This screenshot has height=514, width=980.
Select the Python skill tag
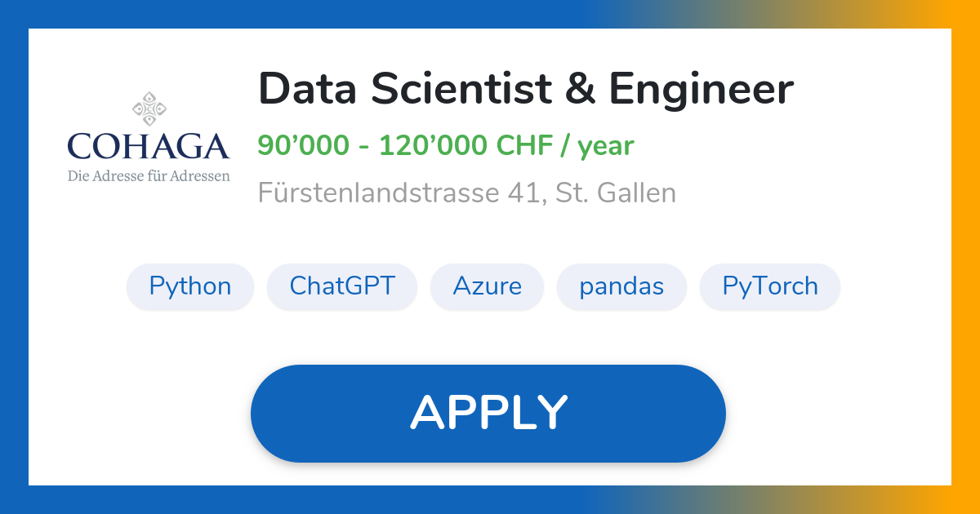189,286
